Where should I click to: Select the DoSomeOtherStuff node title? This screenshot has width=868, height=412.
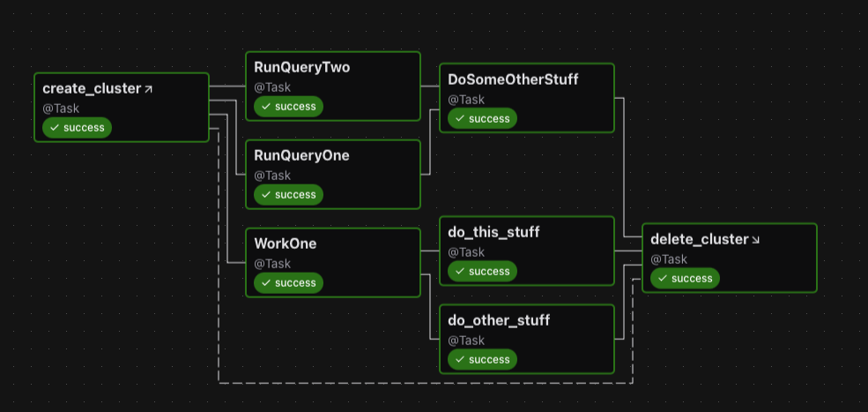click(x=513, y=79)
